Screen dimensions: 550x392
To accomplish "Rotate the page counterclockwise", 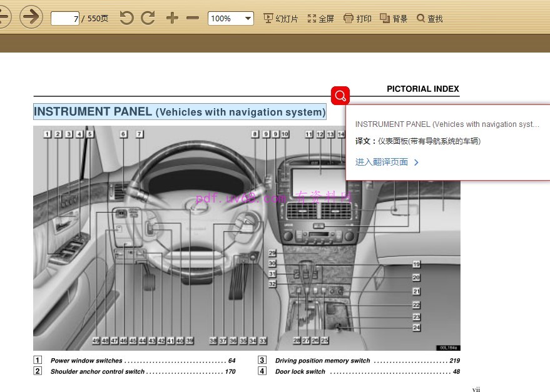I will pyautogui.click(x=126, y=18).
